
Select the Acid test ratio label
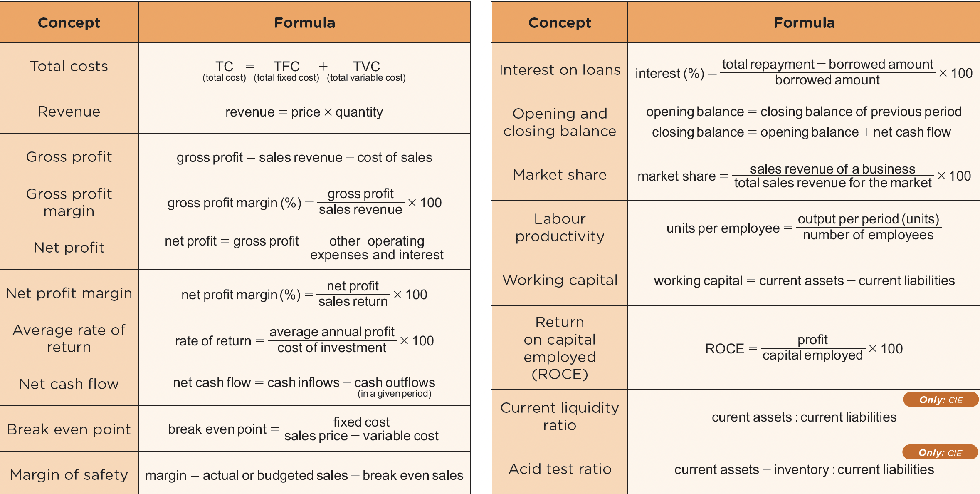coord(560,469)
